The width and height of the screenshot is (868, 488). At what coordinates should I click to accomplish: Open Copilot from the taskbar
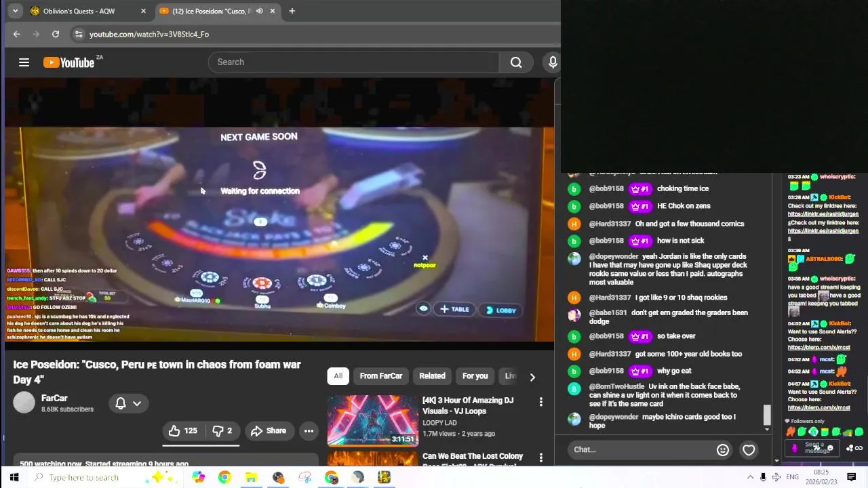[198, 477]
